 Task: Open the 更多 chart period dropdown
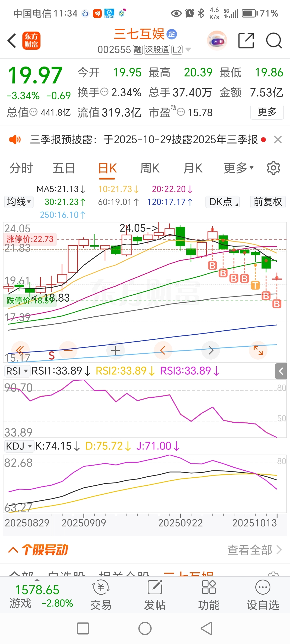click(x=239, y=168)
